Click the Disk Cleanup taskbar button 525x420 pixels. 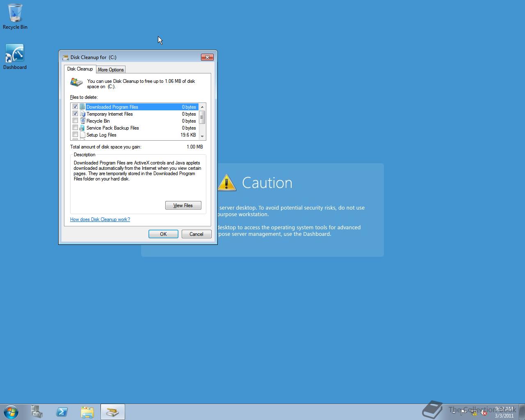point(113,412)
